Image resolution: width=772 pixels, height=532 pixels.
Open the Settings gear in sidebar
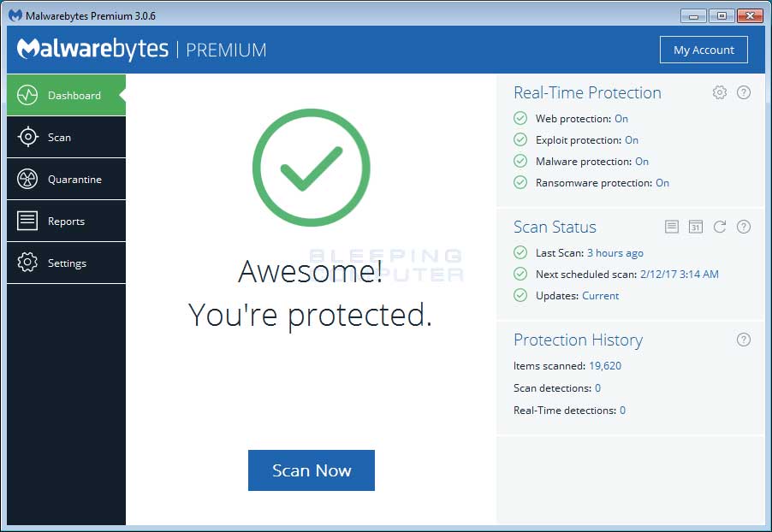(x=26, y=263)
